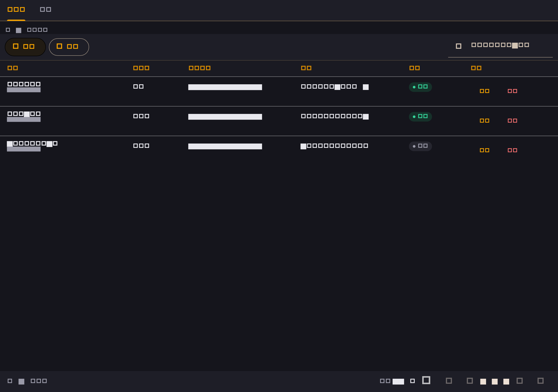
Task: Click the orange action link in the third row
Action: (x=484, y=150)
